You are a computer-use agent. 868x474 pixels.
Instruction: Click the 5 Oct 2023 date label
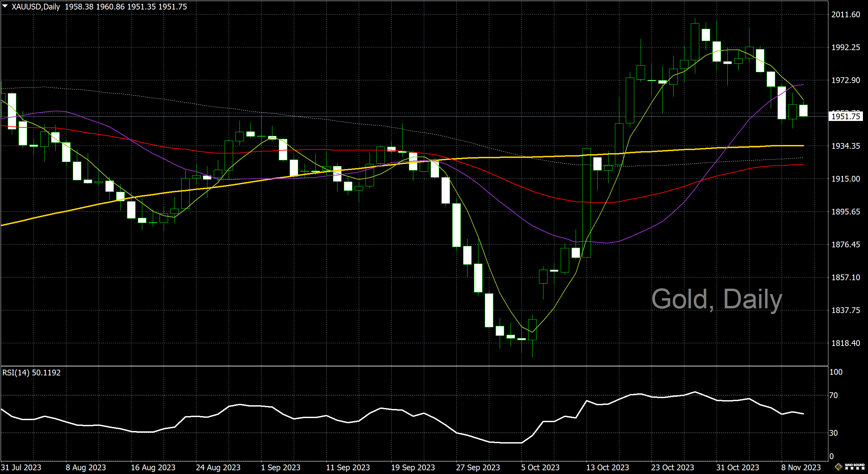click(x=540, y=468)
